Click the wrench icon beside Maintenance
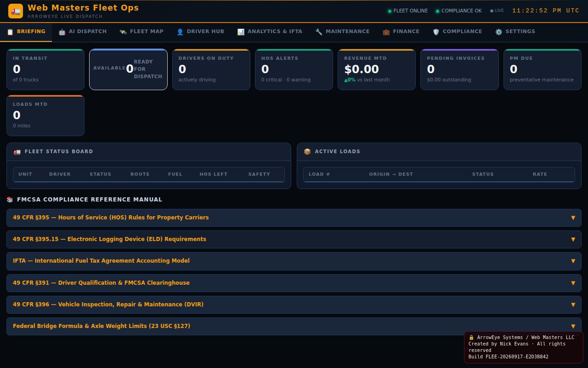Viewport: 588px width, 368px height. tap(319, 32)
